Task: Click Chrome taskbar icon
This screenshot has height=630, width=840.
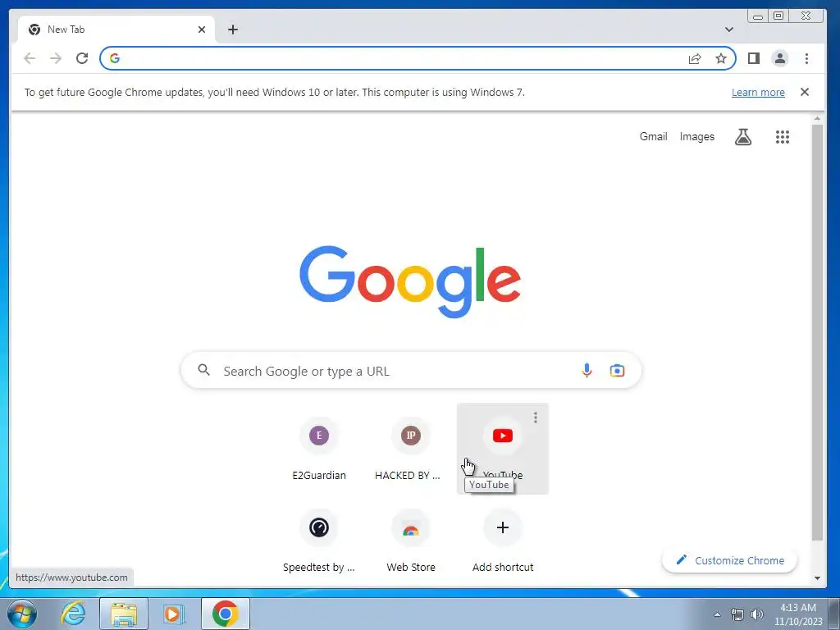Action: pyautogui.click(x=225, y=614)
